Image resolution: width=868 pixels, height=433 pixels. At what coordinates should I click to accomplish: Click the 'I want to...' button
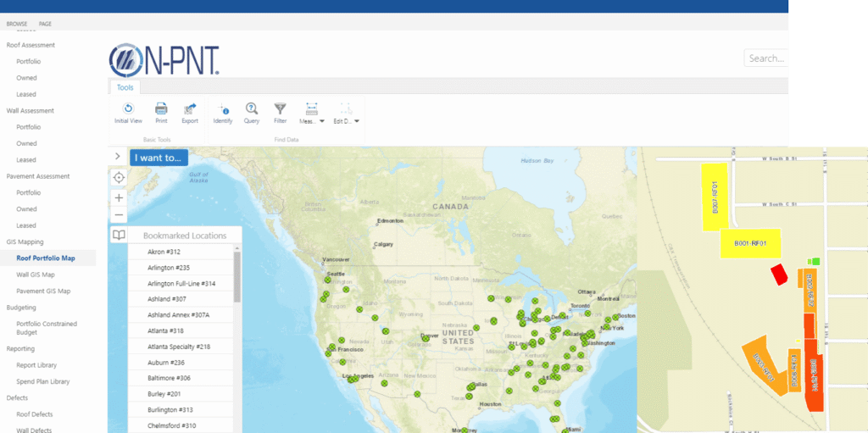(159, 157)
